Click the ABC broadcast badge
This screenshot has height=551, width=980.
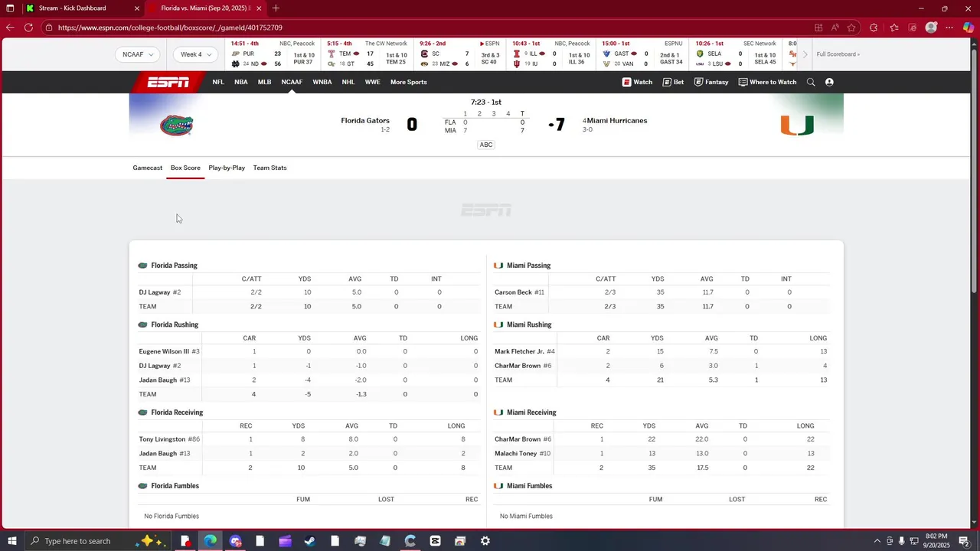click(x=485, y=145)
